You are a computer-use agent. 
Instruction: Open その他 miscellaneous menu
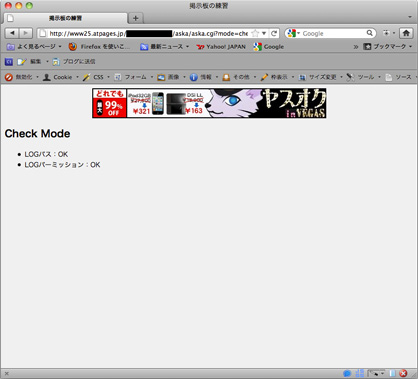click(x=239, y=77)
